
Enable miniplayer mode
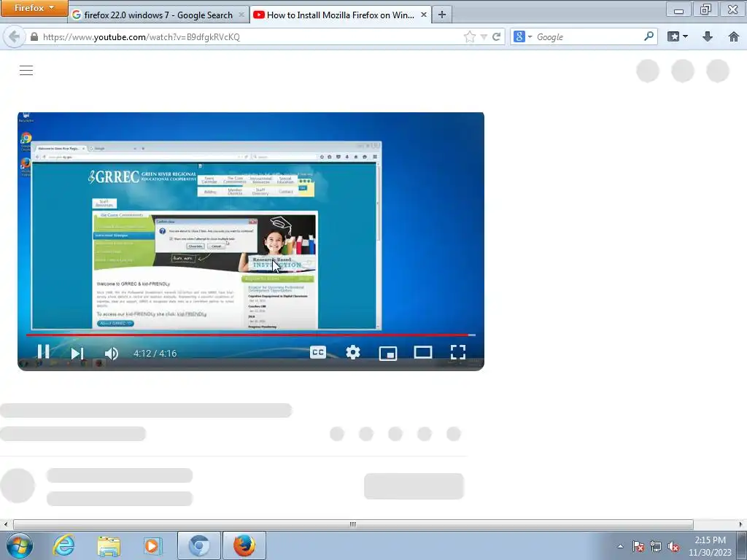click(x=388, y=353)
